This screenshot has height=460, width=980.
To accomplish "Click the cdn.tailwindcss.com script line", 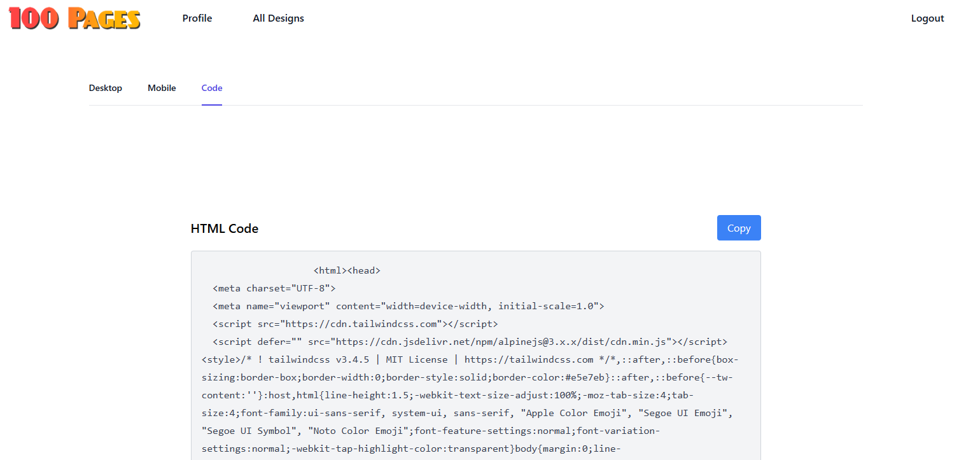I will point(356,324).
